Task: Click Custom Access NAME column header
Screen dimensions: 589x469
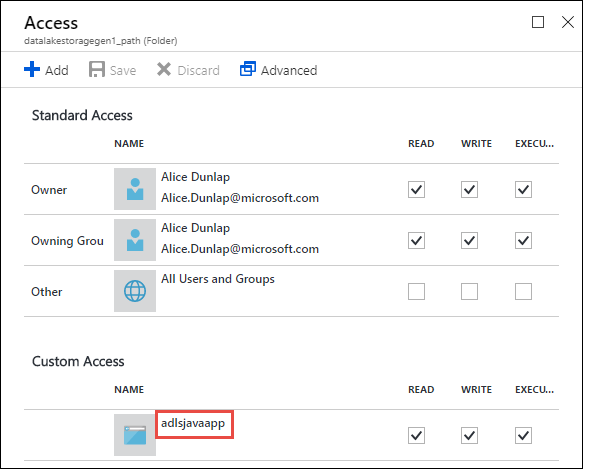Action: coord(129,390)
